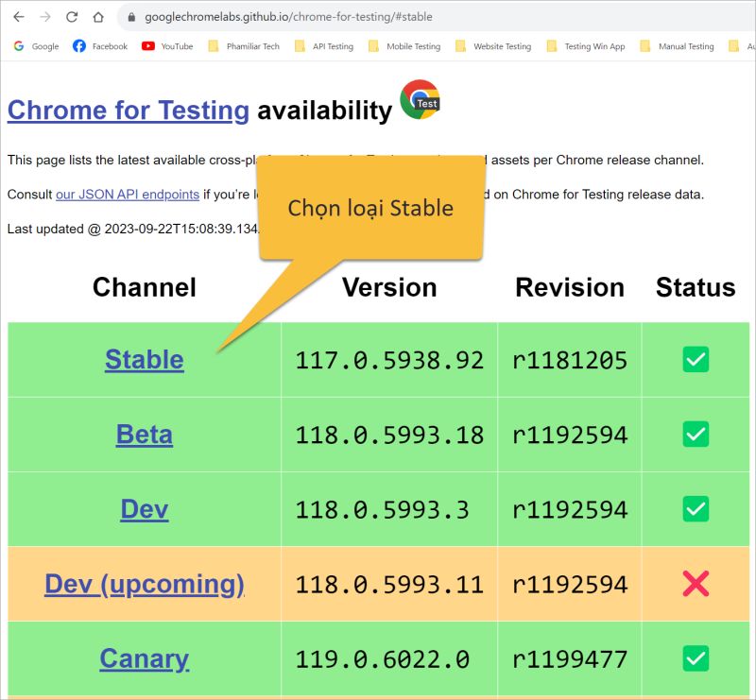Viewport: 756px width, 700px height.
Task: Click the Forward navigation arrow
Action: [x=45, y=16]
